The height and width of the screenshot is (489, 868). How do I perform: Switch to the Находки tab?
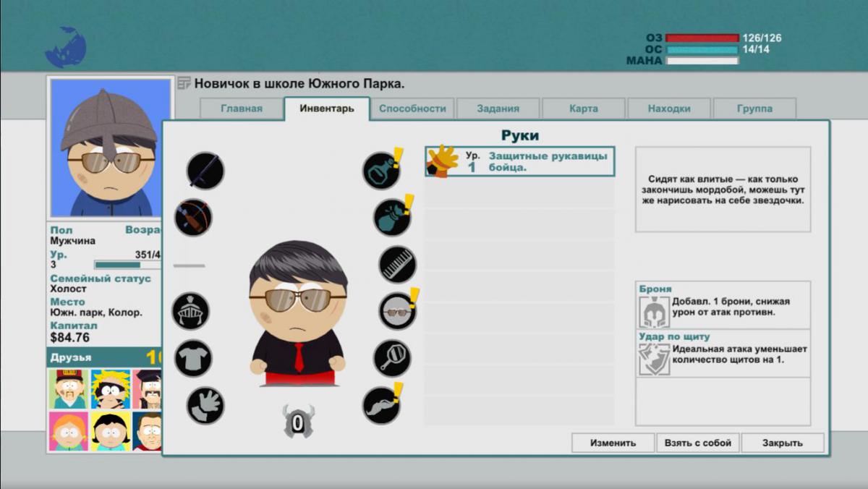pyautogui.click(x=669, y=109)
